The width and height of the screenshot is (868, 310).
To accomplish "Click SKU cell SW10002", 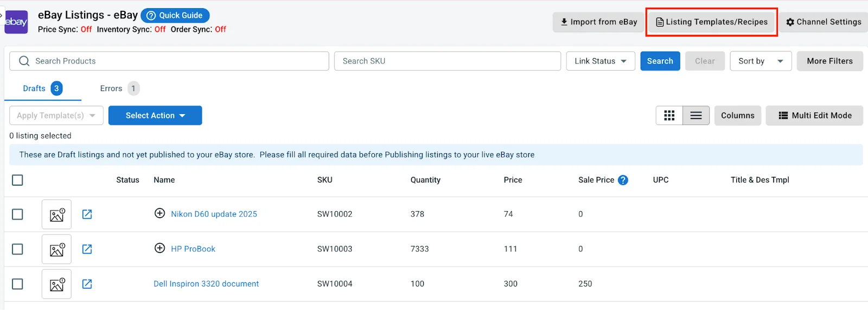I will (x=335, y=214).
